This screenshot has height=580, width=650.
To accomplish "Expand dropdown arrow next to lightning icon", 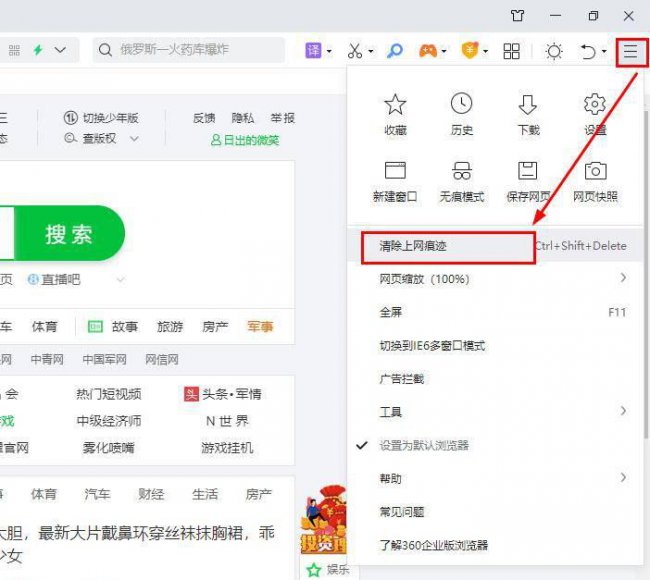I will pyautogui.click(x=61, y=50).
